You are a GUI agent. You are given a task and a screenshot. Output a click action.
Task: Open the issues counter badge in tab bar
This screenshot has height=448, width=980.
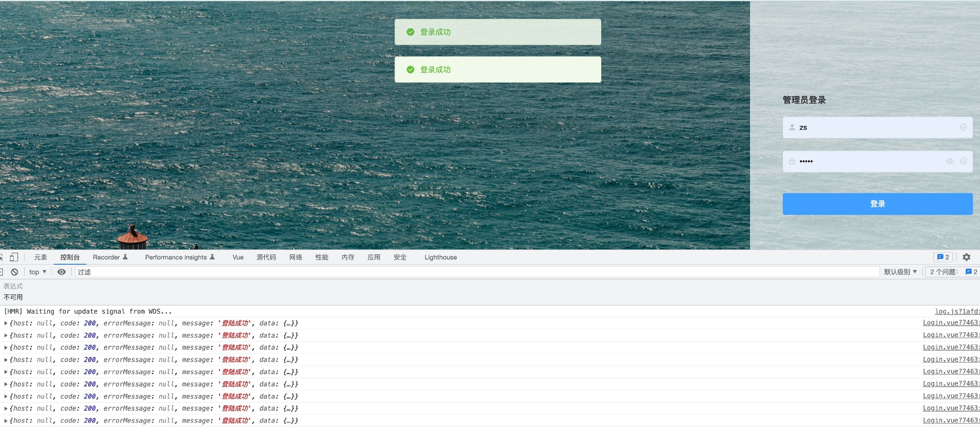pos(943,257)
